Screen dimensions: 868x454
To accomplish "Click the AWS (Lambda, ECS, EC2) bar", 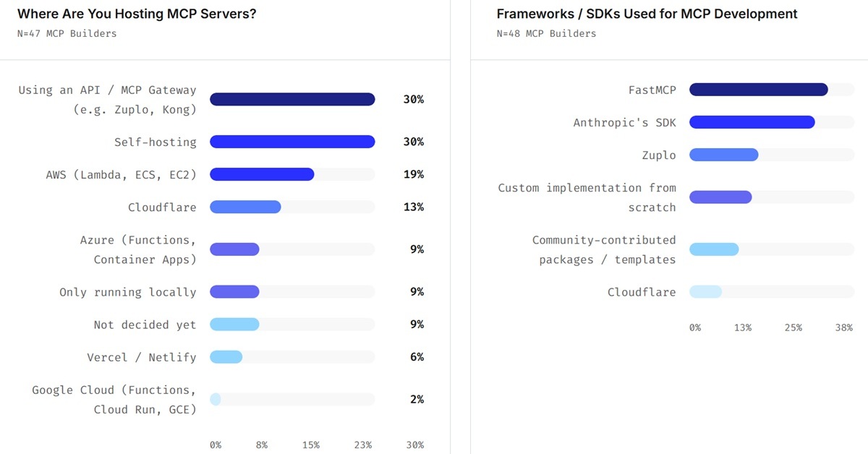I will click(x=262, y=174).
